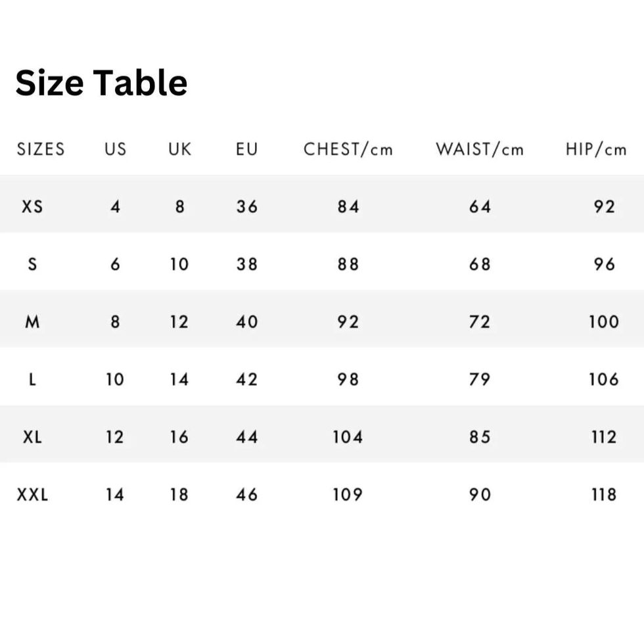Click the UK column header
The width and height of the screenshot is (644, 644).
(x=179, y=149)
